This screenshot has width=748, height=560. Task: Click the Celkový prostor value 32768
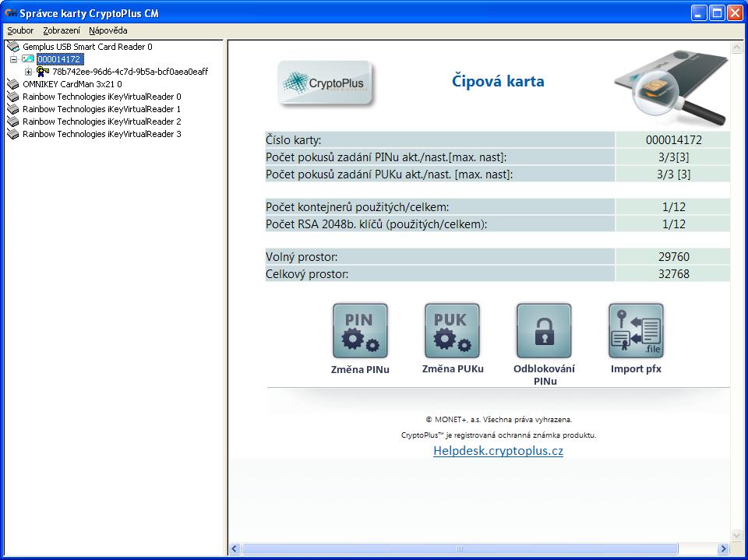(673, 274)
